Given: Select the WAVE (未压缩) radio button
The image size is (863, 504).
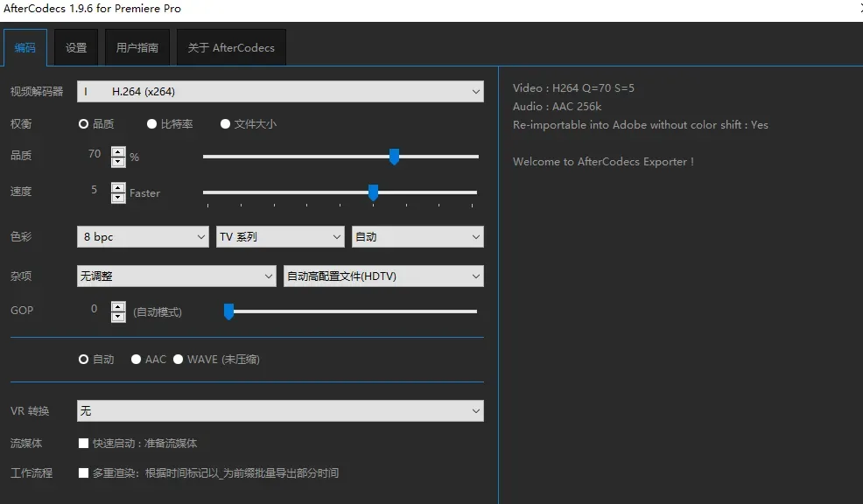Looking at the screenshot, I should (178, 360).
